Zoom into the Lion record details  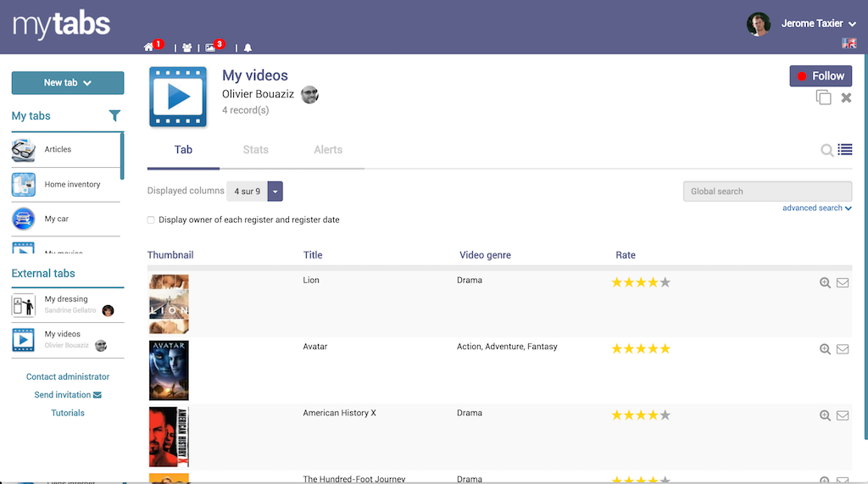point(825,283)
